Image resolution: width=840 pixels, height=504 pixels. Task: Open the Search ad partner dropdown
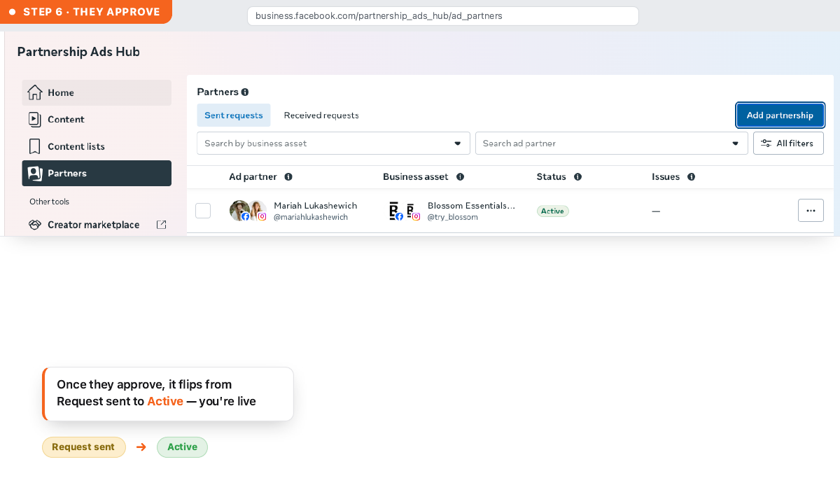click(612, 143)
